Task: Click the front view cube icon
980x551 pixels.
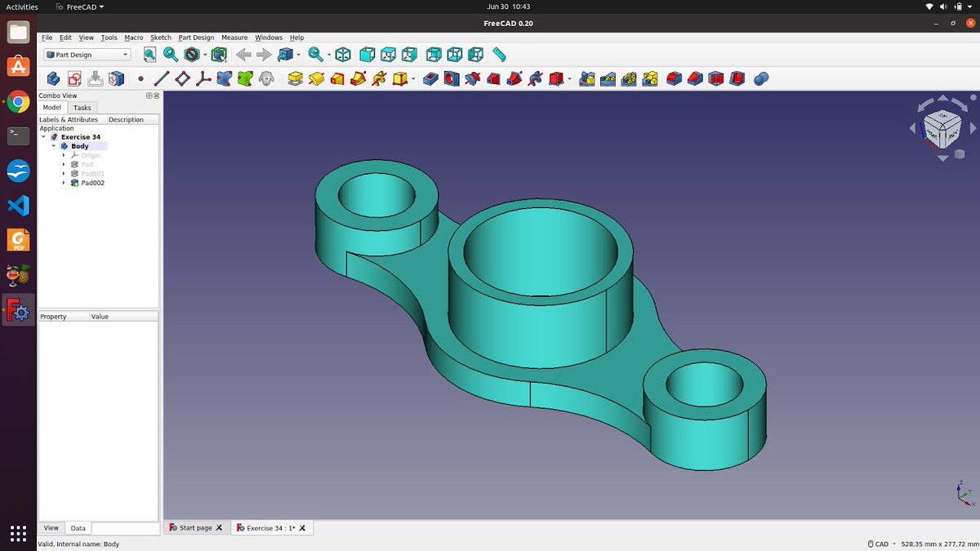Action: coord(367,55)
